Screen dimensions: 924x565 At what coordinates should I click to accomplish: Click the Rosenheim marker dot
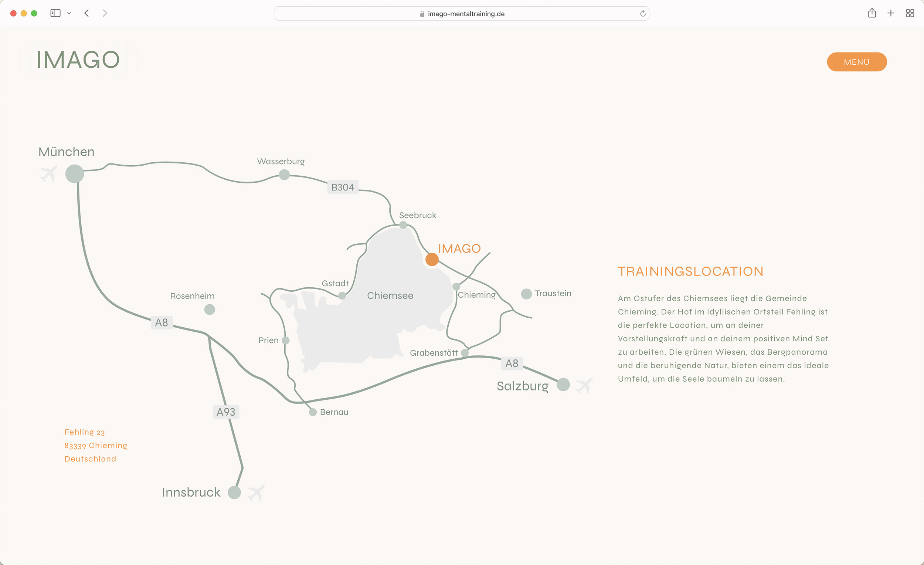pos(210,309)
